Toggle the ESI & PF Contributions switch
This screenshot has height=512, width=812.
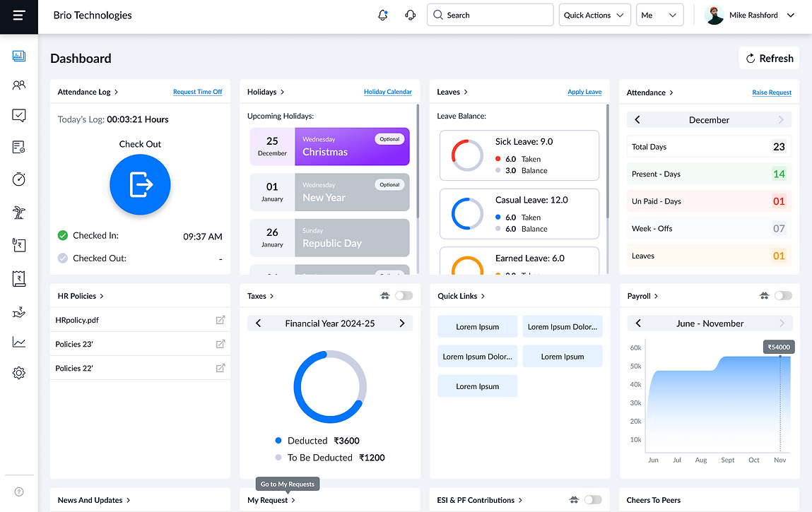click(x=593, y=499)
